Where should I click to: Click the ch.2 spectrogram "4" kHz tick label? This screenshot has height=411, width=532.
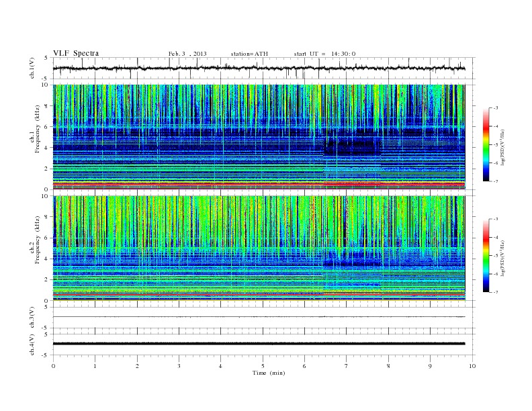pos(46,259)
